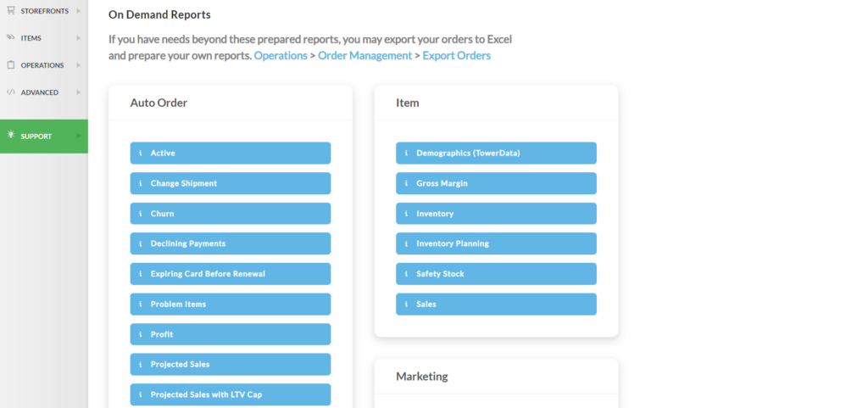Follow the Order Management link
The height and width of the screenshot is (408, 868).
pyautogui.click(x=364, y=55)
